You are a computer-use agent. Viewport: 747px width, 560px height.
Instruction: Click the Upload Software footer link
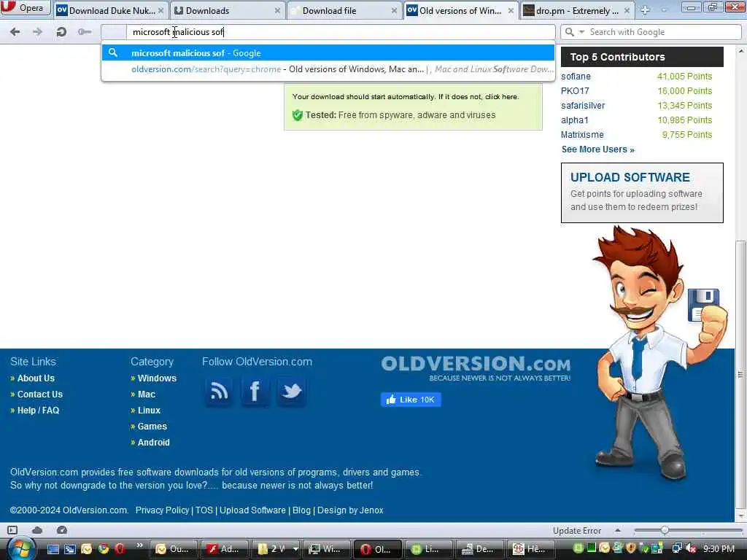252,510
